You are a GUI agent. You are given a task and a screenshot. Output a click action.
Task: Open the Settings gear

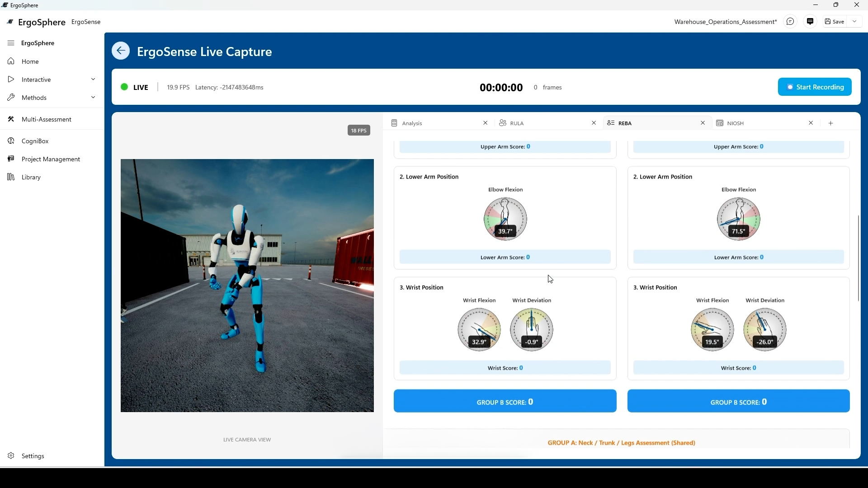pos(11,455)
